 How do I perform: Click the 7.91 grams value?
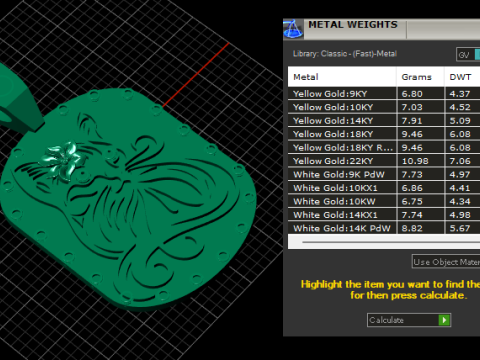tap(412, 120)
